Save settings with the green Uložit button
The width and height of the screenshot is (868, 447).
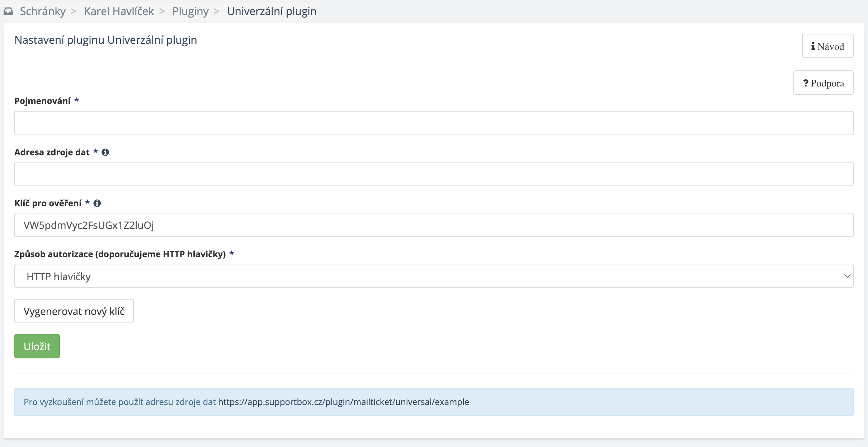coord(37,346)
